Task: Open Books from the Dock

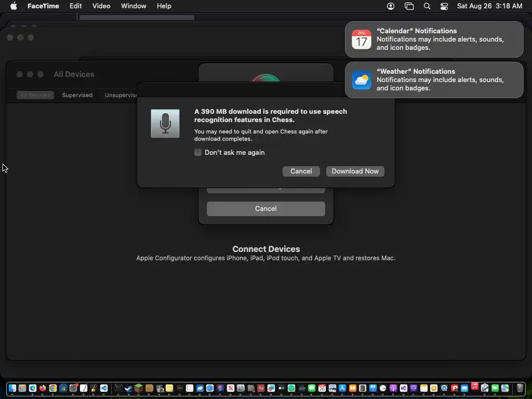Action: click(x=353, y=388)
